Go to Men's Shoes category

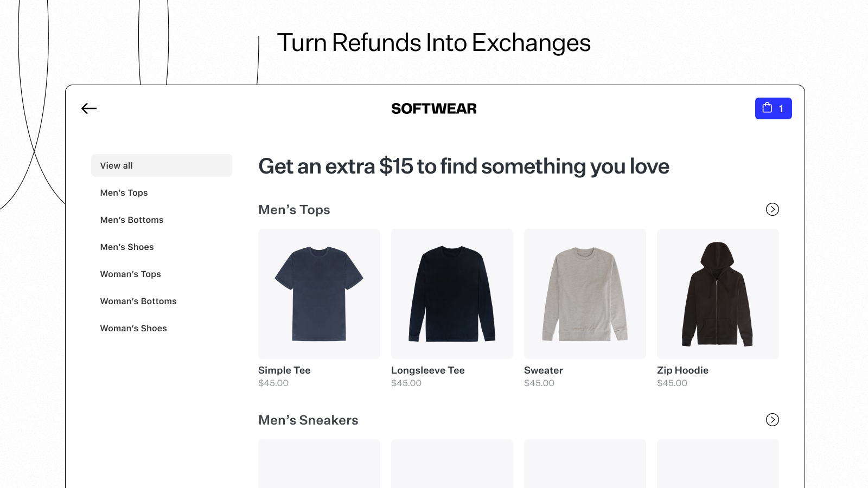click(x=127, y=247)
